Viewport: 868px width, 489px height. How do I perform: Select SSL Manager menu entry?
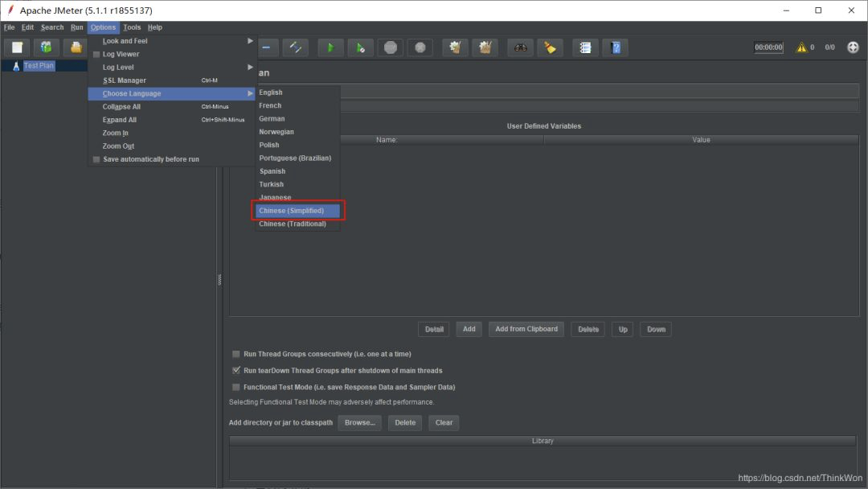point(172,80)
